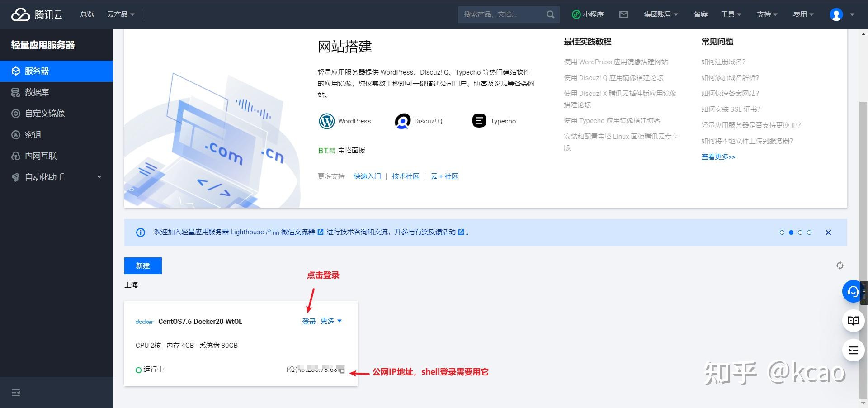Click server name CentOS7.6-Docker20-WtOL
This screenshot has height=408, width=868.
pyautogui.click(x=200, y=322)
